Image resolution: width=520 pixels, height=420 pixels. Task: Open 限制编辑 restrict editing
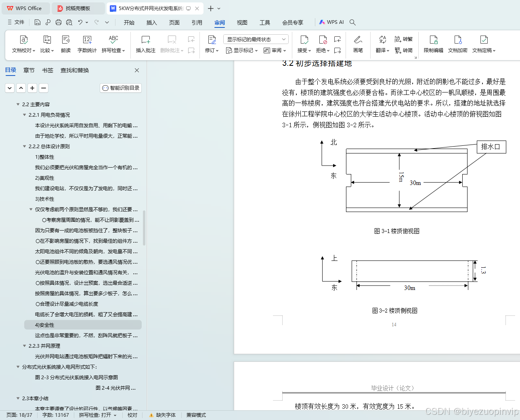point(434,44)
